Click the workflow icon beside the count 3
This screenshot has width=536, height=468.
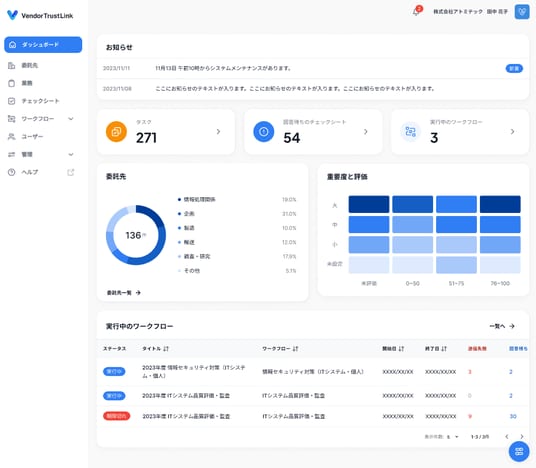(x=410, y=132)
